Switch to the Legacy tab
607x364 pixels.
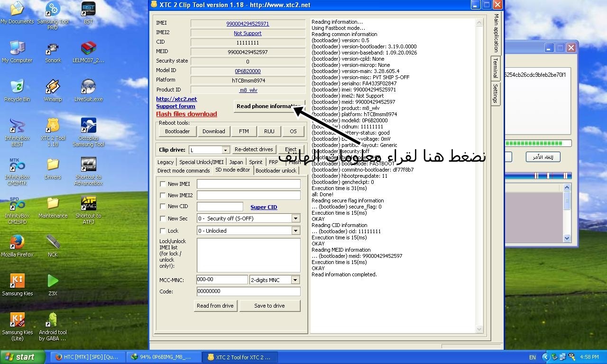[x=166, y=162]
